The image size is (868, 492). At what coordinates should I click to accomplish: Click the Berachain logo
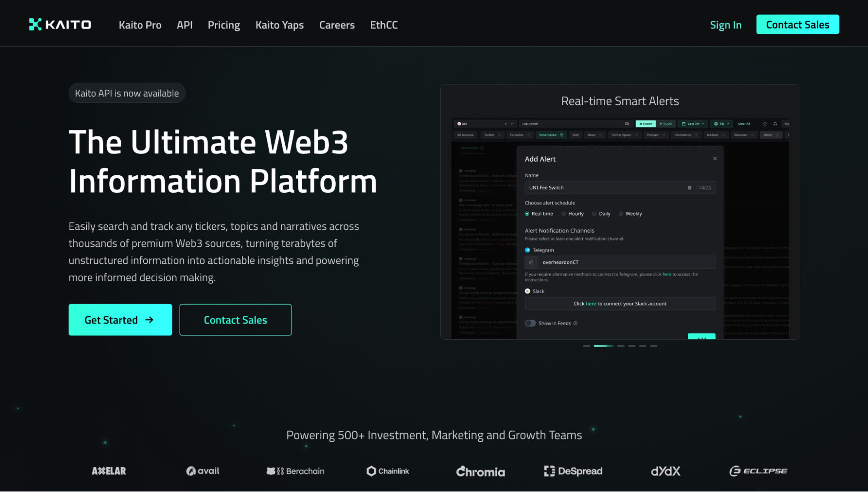click(x=295, y=471)
